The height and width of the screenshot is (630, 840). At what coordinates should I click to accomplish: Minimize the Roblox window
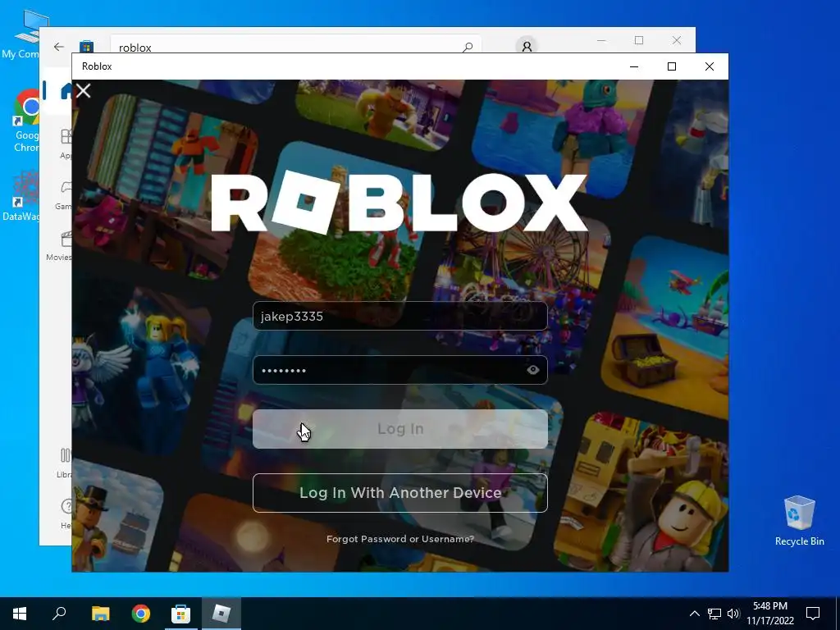point(634,66)
